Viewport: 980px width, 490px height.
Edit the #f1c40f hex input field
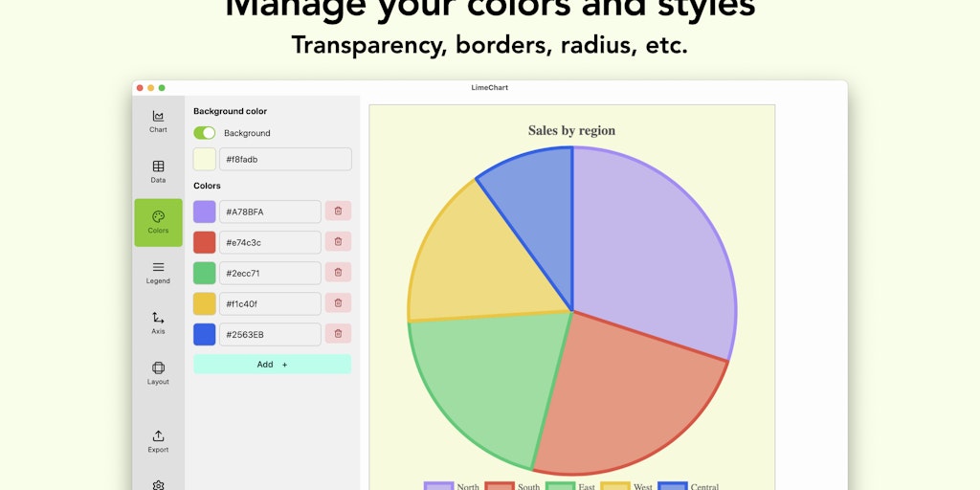point(270,303)
